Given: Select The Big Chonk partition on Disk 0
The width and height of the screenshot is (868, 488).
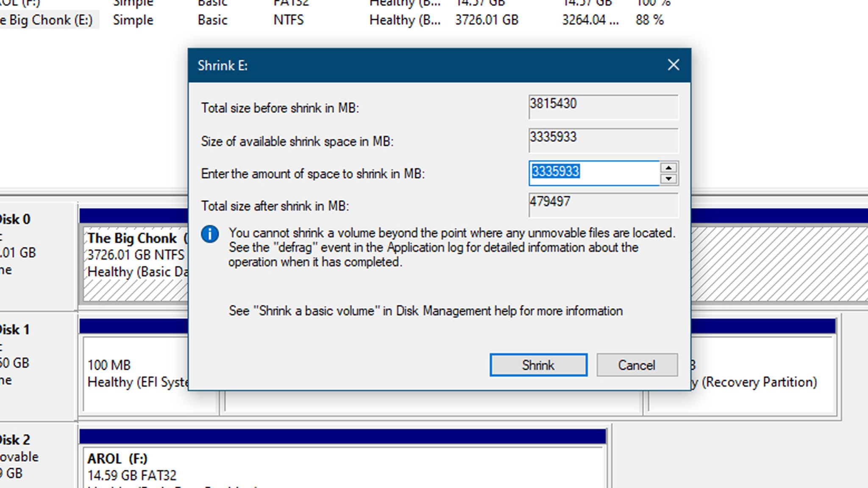Looking at the screenshot, I should (131, 254).
